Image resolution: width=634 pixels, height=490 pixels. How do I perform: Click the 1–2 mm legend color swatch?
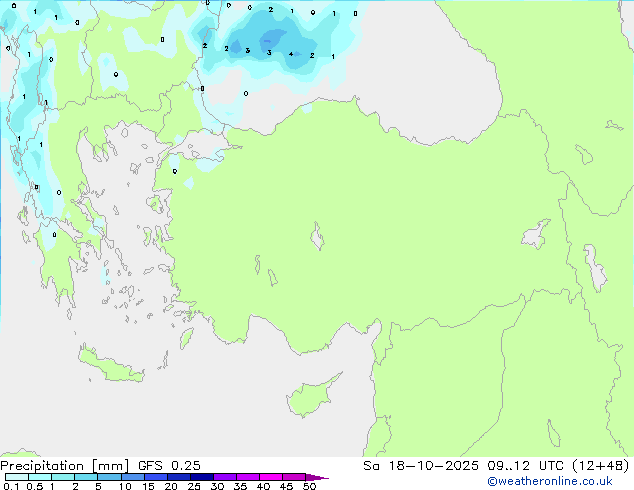point(63,477)
